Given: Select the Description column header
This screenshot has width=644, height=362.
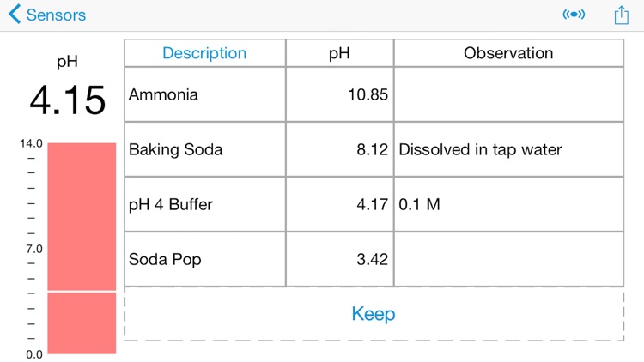Looking at the screenshot, I should pyautogui.click(x=204, y=53).
